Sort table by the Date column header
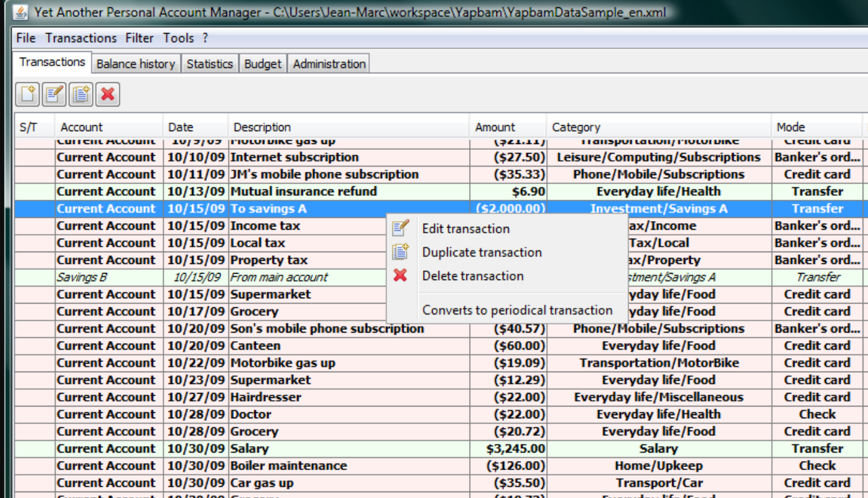Viewport: 868px width, 498px height. click(x=181, y=127)
